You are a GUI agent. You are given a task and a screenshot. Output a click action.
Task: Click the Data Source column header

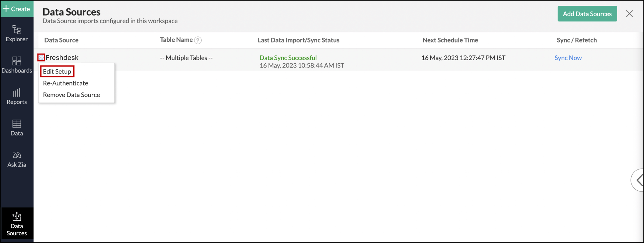[x=61, y=40]
